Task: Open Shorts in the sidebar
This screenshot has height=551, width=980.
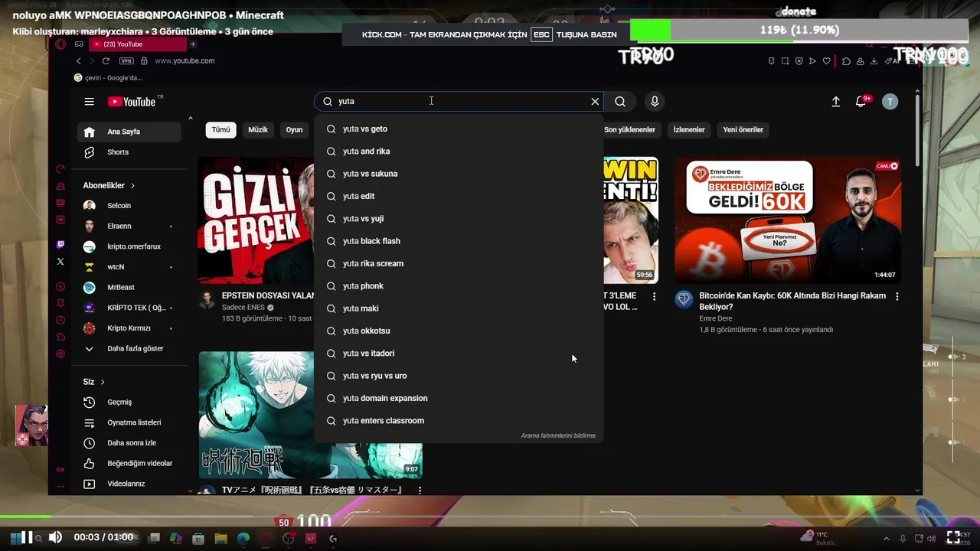Action: coord(129,152)
